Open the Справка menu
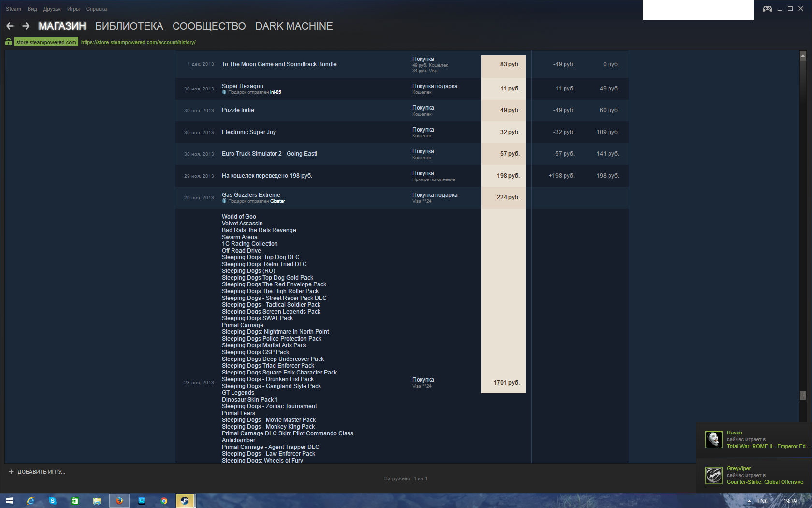Image resolution: width=812 pixels, height=508 pixels. pyautogui.click(x=96, y=9)
